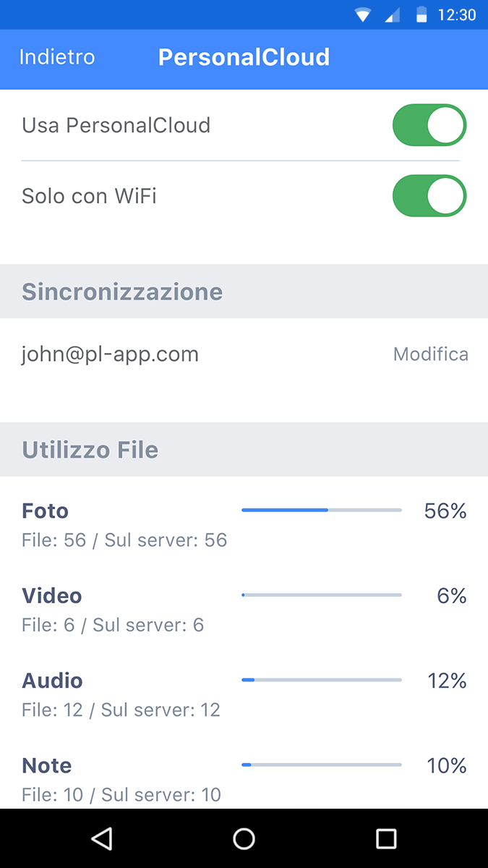Click the Foto usage progress bar
The height and width of the screenshot is (868, 488).
[x=321, y=511]
